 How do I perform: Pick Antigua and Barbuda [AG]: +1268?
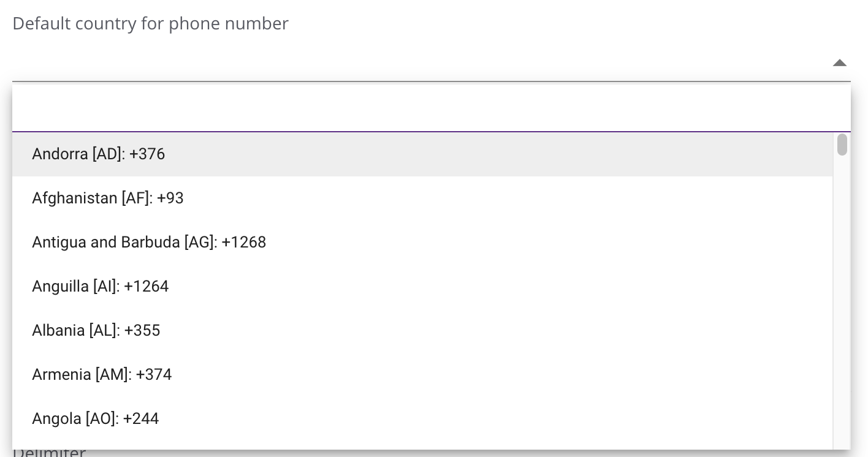(x=149, y=242)
